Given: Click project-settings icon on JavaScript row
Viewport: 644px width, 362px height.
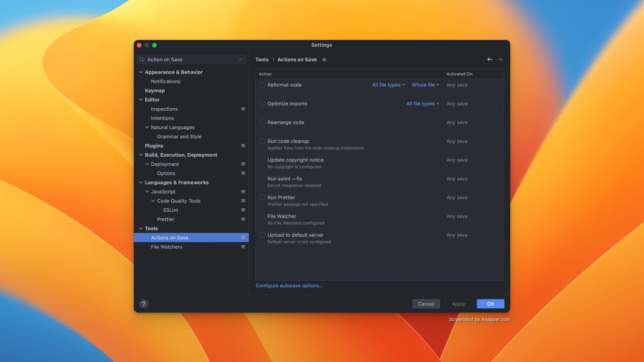Looking at the screenshot, I should (243, 192).
